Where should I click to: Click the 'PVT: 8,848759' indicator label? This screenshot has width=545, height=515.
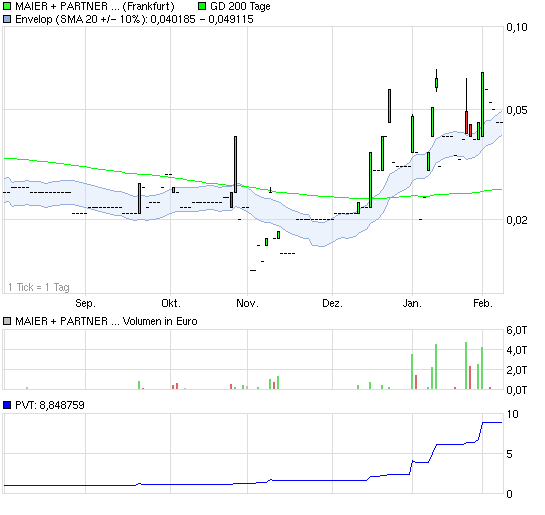(x=50, y=405)
